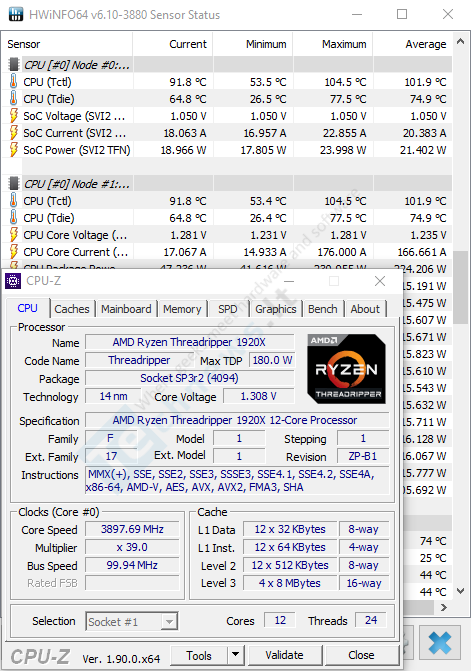This screenshot has height=671, width=471.
Task: Click the vertical scrollbar thumb in HWiNFO
Action: click(x=460, y=288)
